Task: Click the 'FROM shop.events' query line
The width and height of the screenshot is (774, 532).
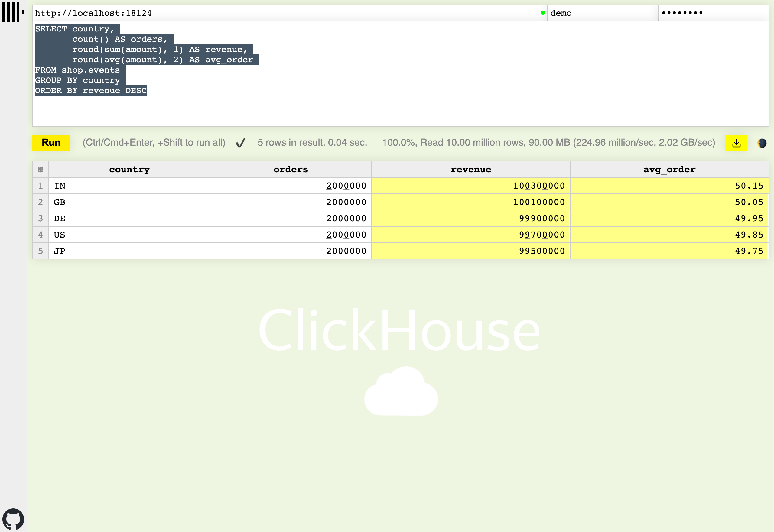Action: pos(77,70)
